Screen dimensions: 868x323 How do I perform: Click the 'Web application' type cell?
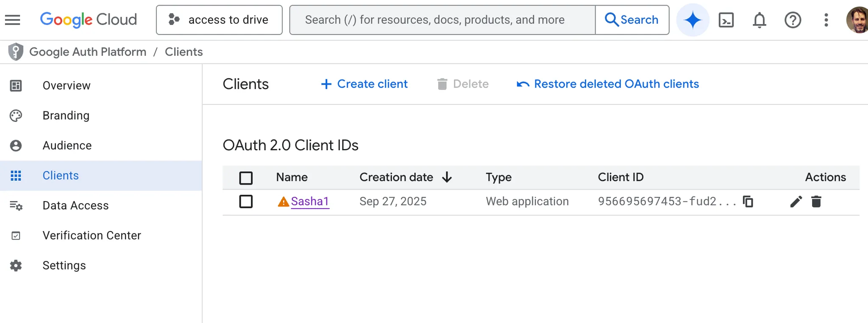527,202
